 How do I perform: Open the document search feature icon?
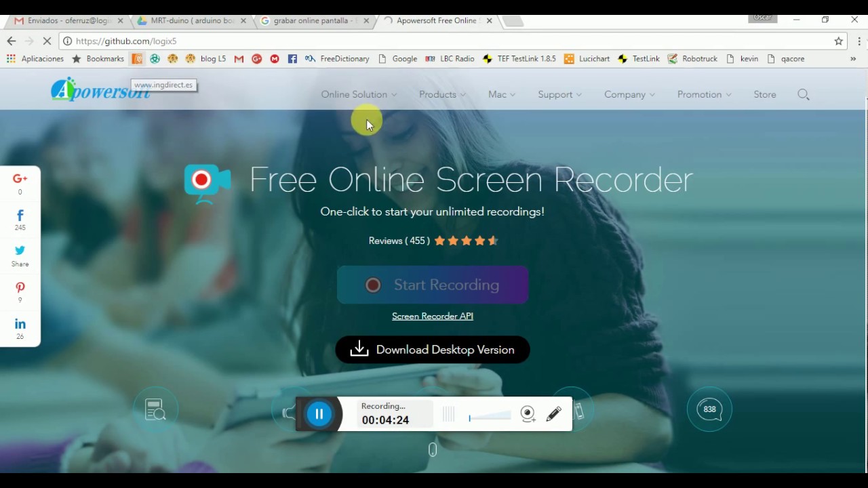(x=156, y=409)
